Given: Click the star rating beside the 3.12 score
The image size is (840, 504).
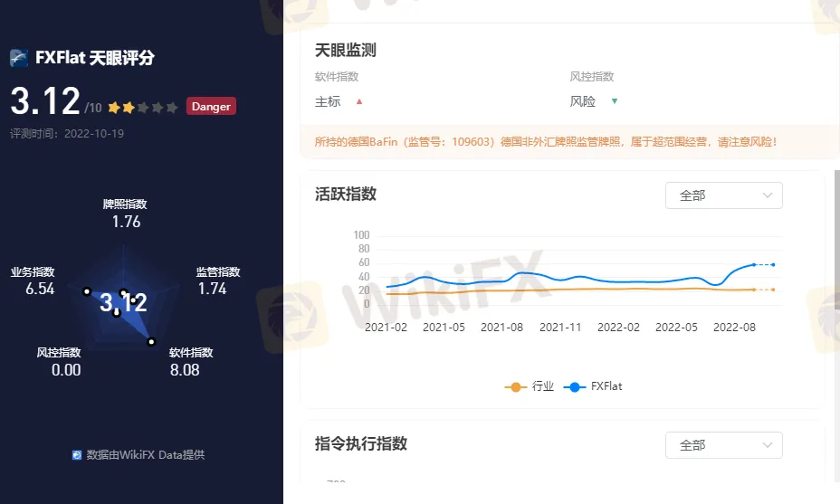Looking at the screenshot, I should point(142,108).
